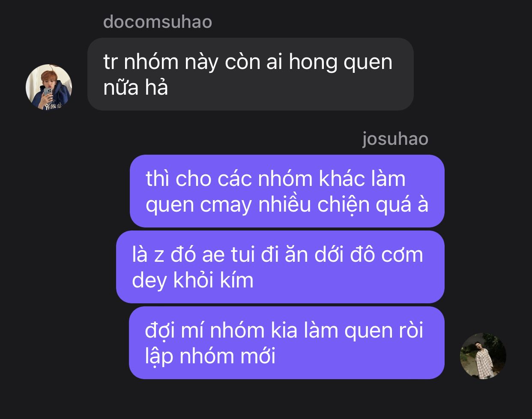Click the docomsuhao username label

tap(158, 21)
